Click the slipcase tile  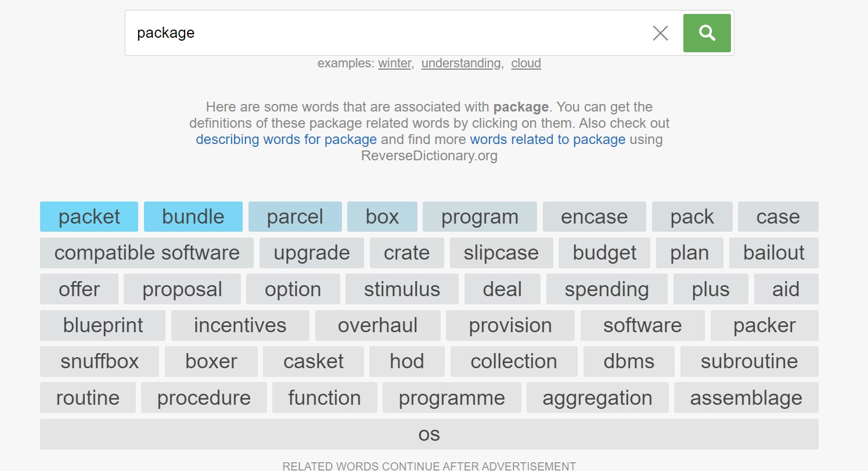(501, 253)
